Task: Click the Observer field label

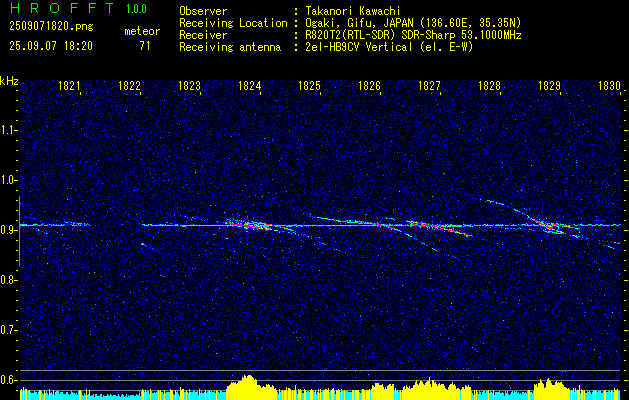Action: tap(203, 11)
